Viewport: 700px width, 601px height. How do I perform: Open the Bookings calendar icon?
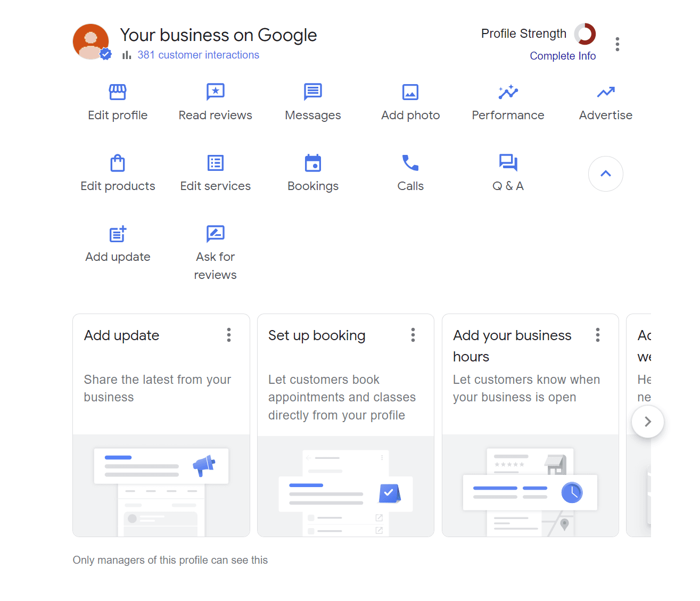click(312, 163)
